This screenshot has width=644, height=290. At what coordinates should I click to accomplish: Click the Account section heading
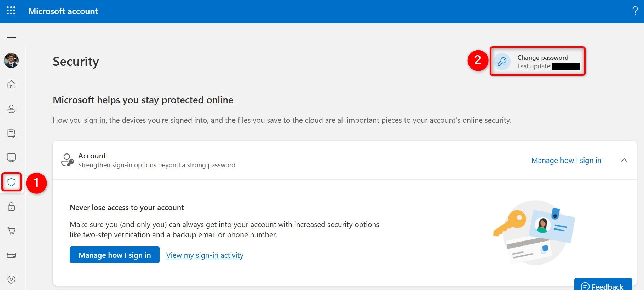(x=92, y=156)
